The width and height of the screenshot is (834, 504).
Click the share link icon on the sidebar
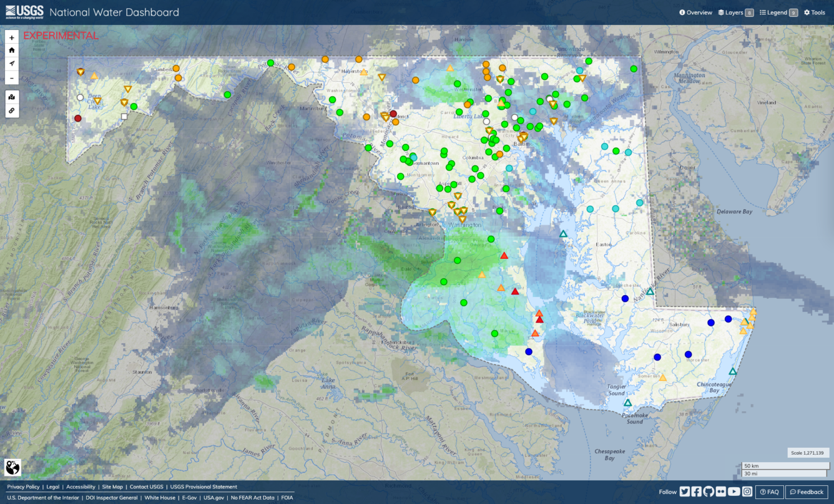[x=11, y=110]
